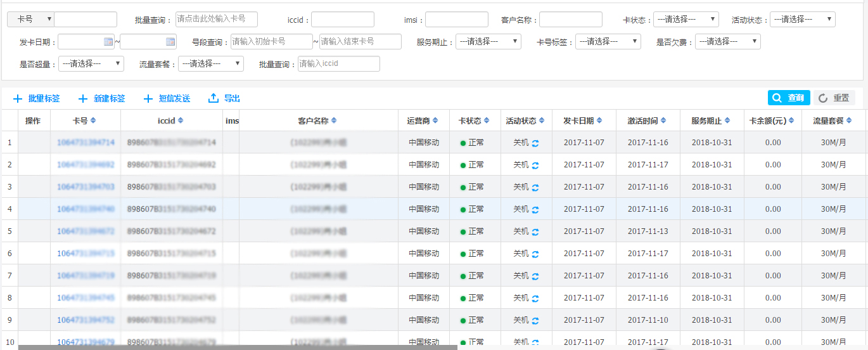Click 新建标签 to create a tag

coord(101,98)
